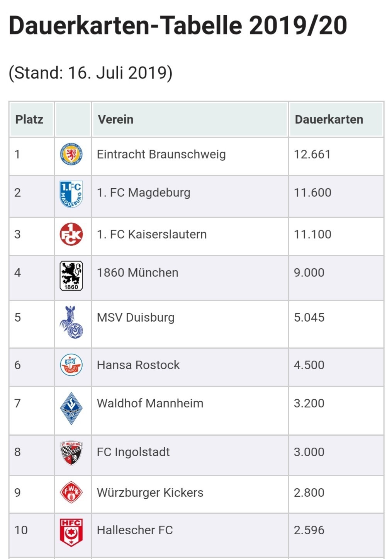Click the Platz column header

coord(29,119)
